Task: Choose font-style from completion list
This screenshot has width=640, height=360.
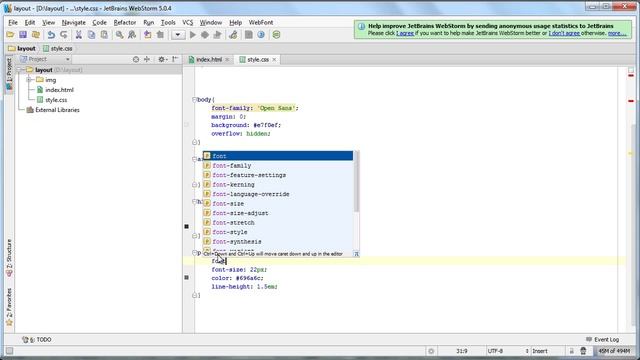Action: 278,232
